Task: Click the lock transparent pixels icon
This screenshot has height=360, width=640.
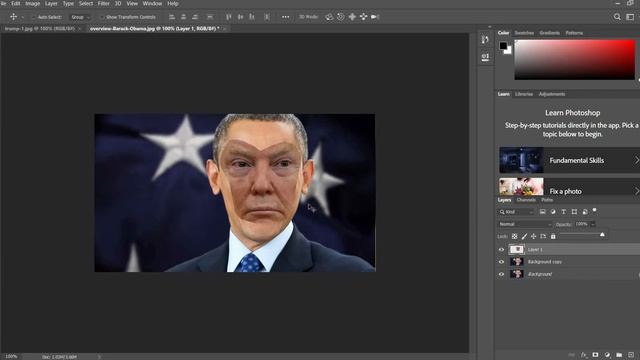Action: coord(514,236)
